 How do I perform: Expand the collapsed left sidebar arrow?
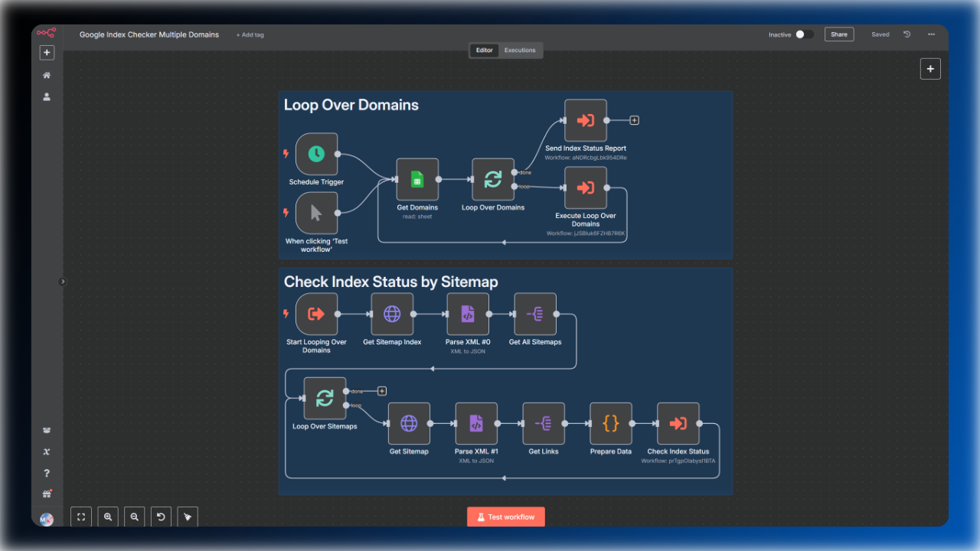[63, 282]
